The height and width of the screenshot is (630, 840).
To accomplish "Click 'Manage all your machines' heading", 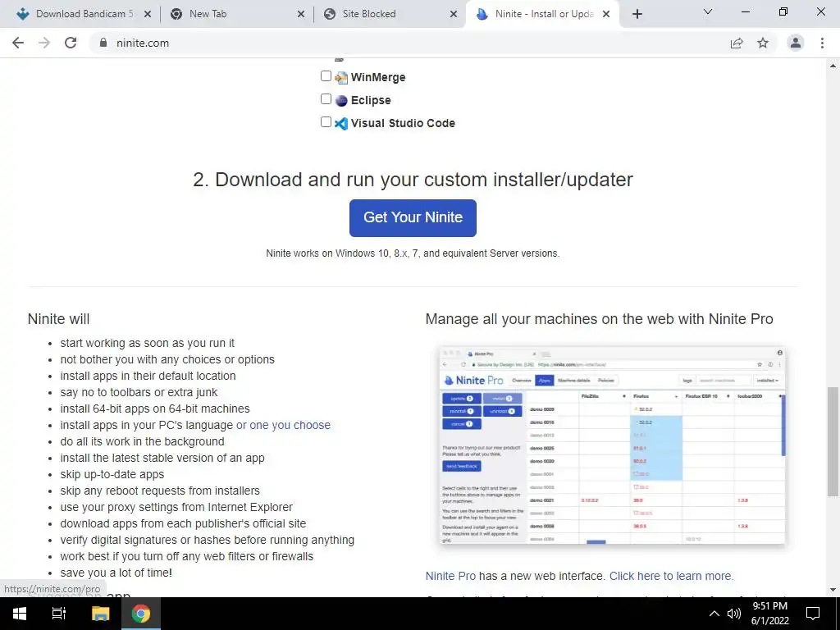I will point(599,319).
